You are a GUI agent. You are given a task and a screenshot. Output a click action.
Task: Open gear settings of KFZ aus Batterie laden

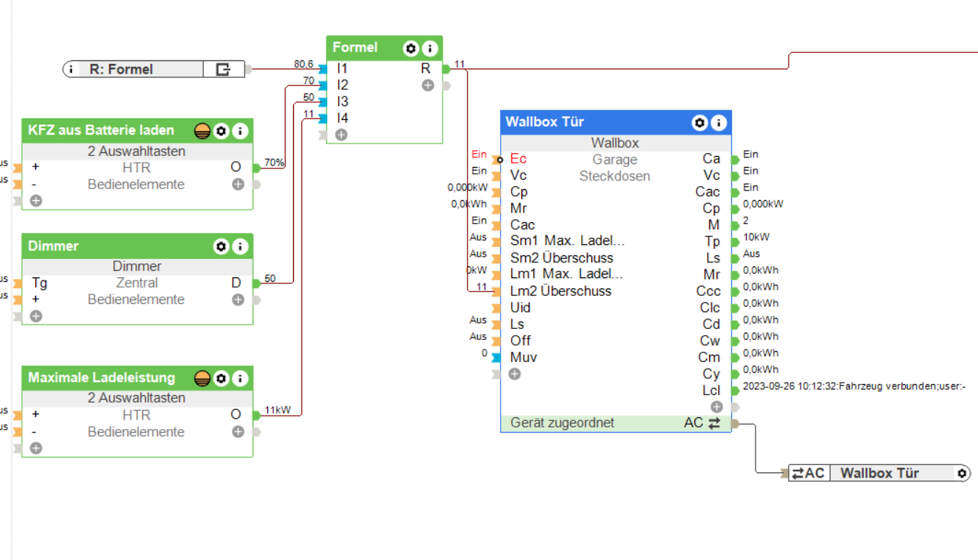[x=222, y=131]
